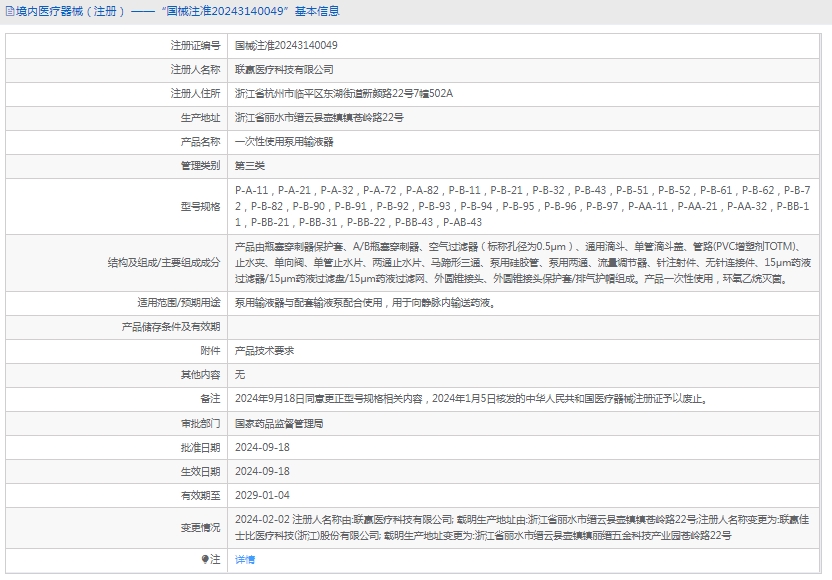The image size is (832, 580).
Task: Click the 附件 value 产品技术要求
Action: pyautogui.click(x=264, y=351)
